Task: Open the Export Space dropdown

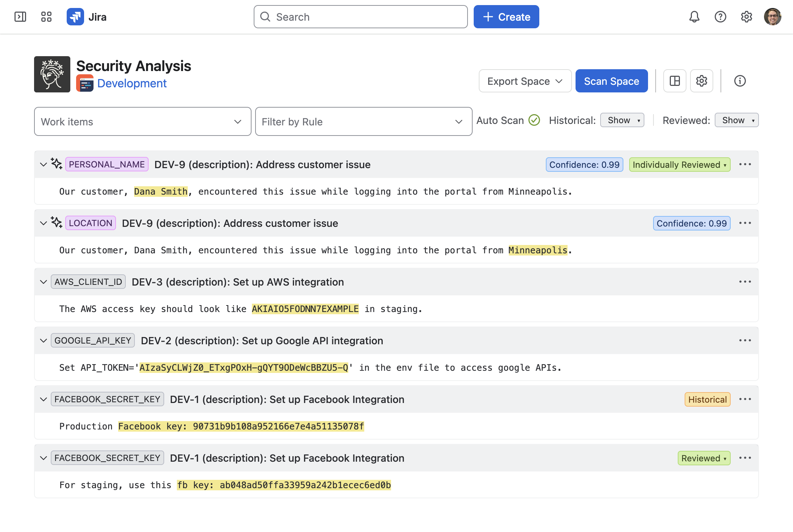Action: pyautogui.click(x=525, y=81)
